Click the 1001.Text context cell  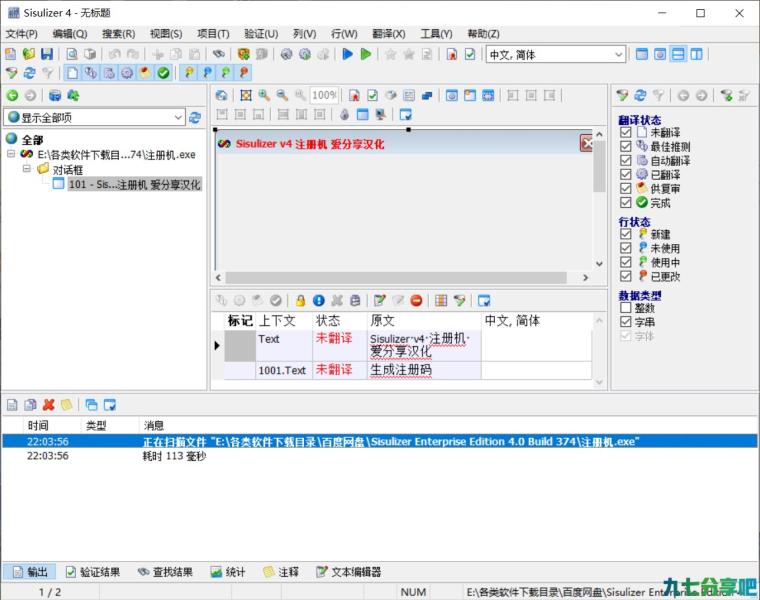(284, 370)
